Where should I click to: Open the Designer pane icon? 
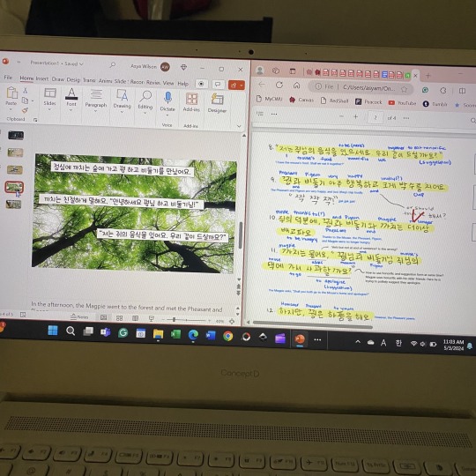(218, 100)
